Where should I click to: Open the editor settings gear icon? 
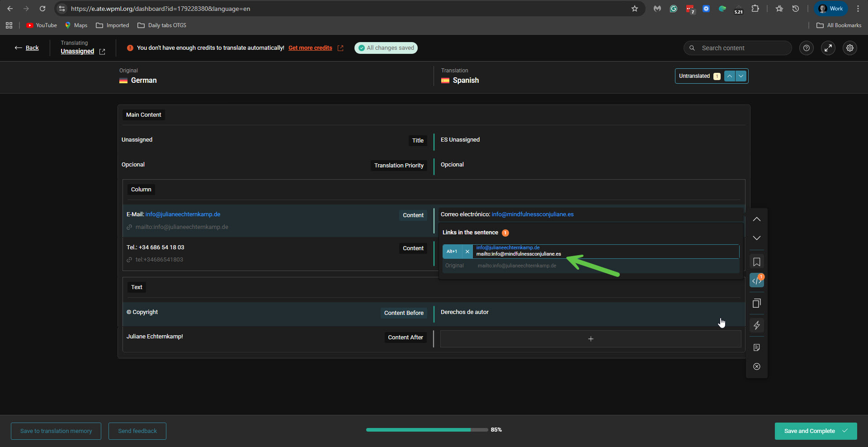[x=850, y=48]
